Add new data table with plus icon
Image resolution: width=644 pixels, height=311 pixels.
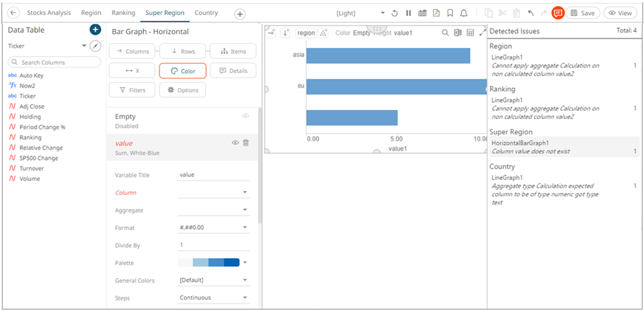click(x=95, y=30)
